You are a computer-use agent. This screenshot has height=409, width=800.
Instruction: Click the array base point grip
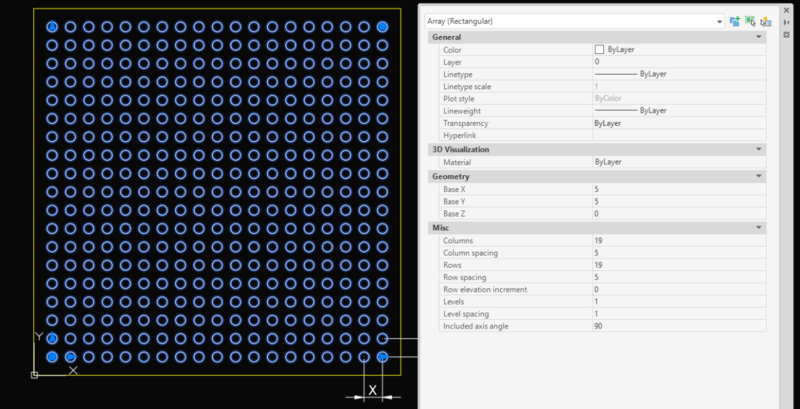52,356
